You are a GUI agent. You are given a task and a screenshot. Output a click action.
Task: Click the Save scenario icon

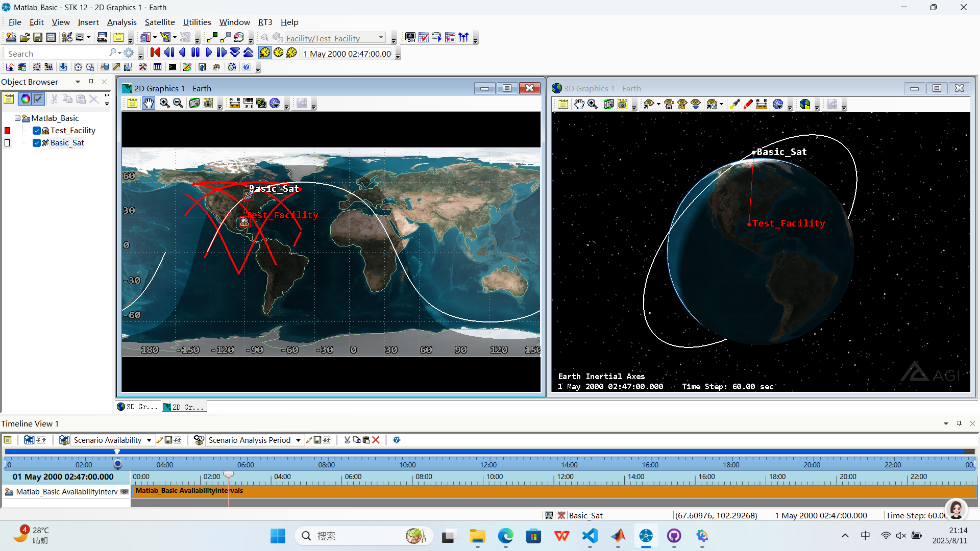coord(38,37)
